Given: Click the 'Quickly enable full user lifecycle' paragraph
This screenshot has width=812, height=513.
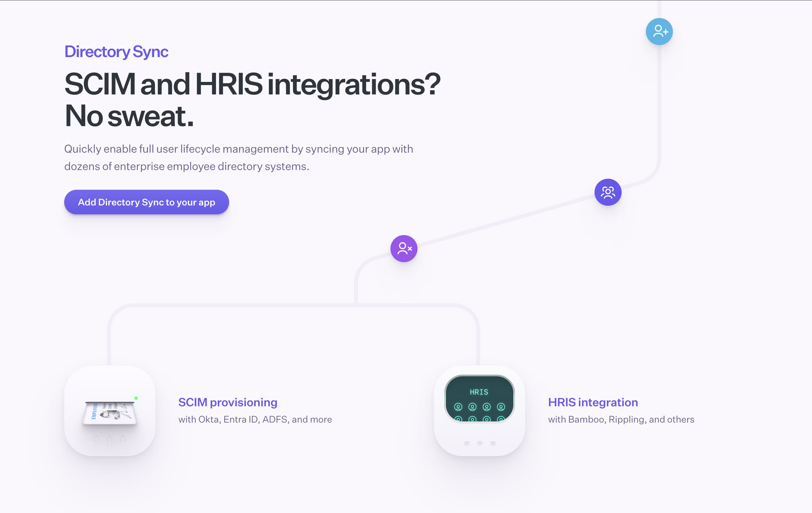Looking at the screenshot, I should 239,157.
